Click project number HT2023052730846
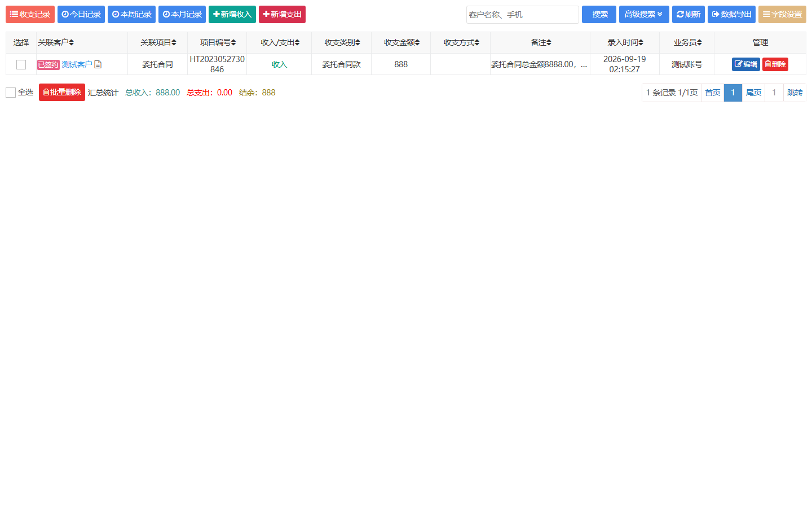Image resolution: width=812 pixels, height=508 pixels. point(217,64)
